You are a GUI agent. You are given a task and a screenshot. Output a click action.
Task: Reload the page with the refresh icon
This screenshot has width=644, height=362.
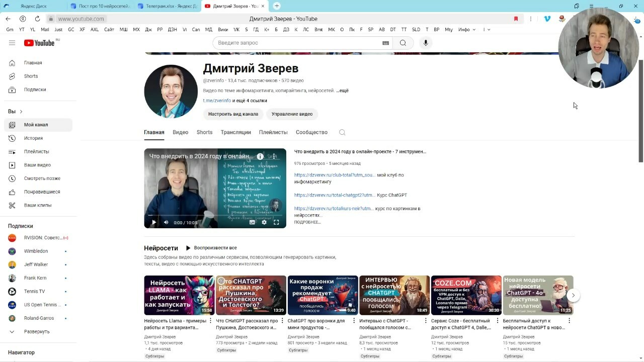pyautogui.click(x=37, y=19)
